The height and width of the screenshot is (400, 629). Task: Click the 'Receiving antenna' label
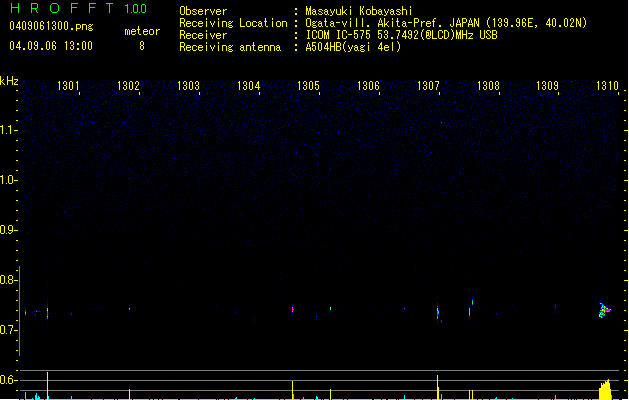point(230,47)
